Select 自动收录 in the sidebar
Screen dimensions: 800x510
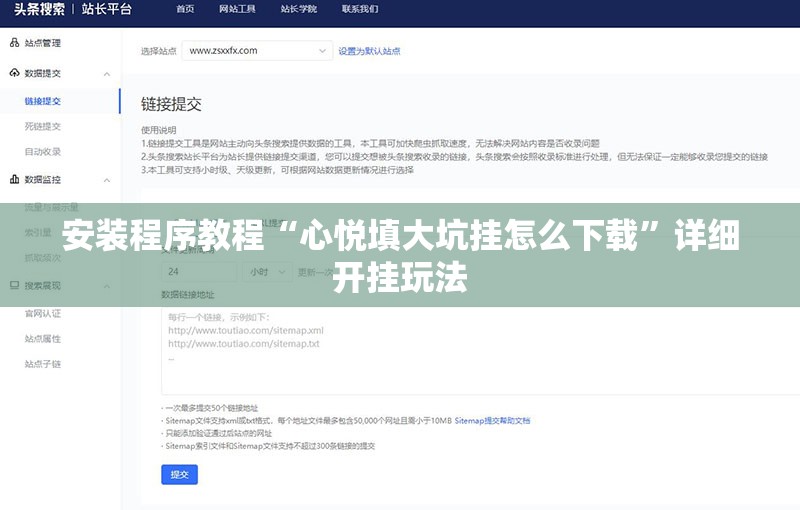[43, 151]
